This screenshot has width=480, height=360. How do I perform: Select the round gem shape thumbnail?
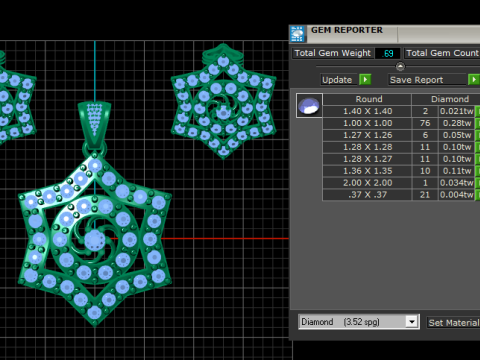click(309, 106)
